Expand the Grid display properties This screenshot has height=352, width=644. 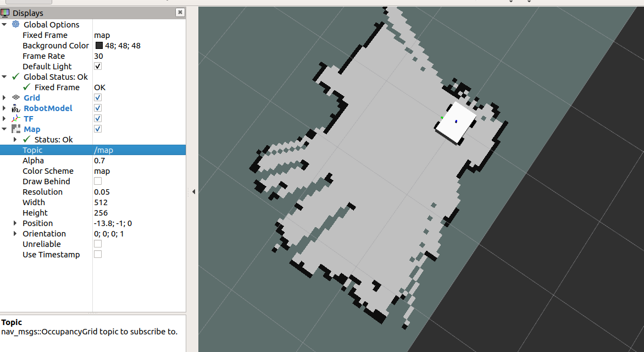coord(4,98)
